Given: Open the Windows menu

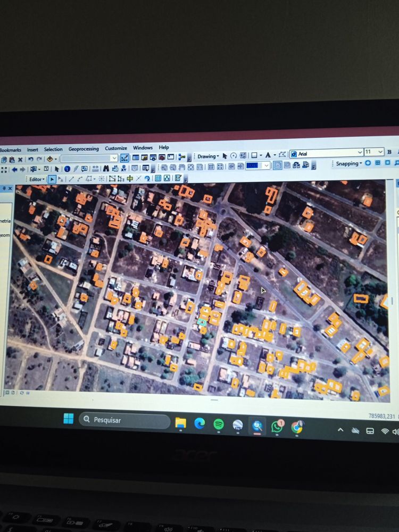Looking at the screenshot, I should pos(143,148).
